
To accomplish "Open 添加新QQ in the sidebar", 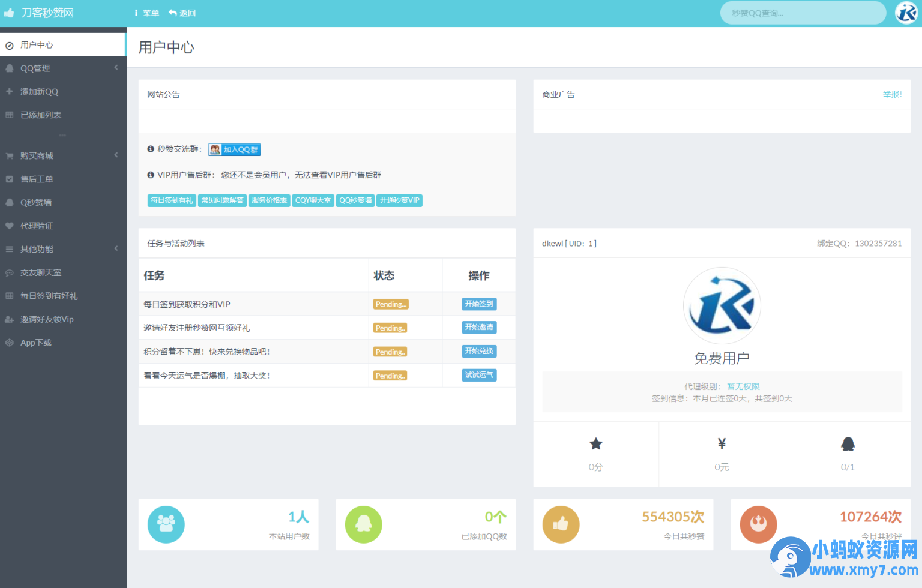I will [x=63, y=91].
